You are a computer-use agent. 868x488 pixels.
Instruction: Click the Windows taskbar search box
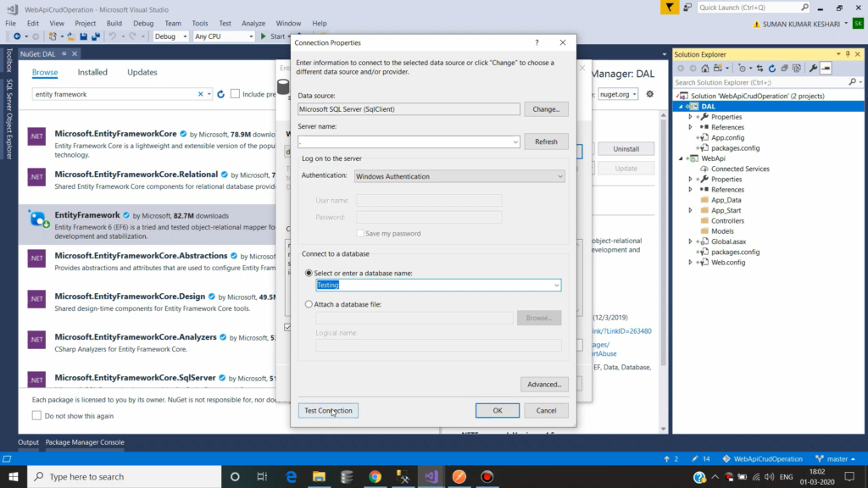coord(125,476)
